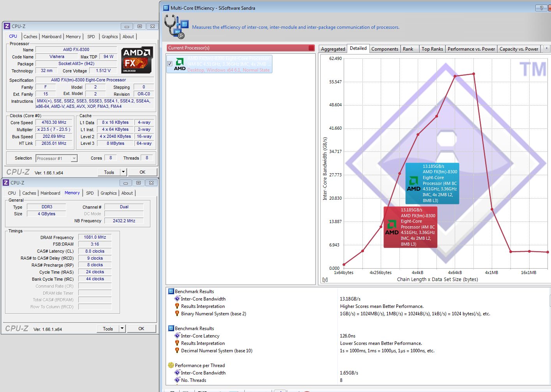Screen dimensions: 551x392
Task: Click the Core Voltage value 1.512 V
Action: [103, 70]
